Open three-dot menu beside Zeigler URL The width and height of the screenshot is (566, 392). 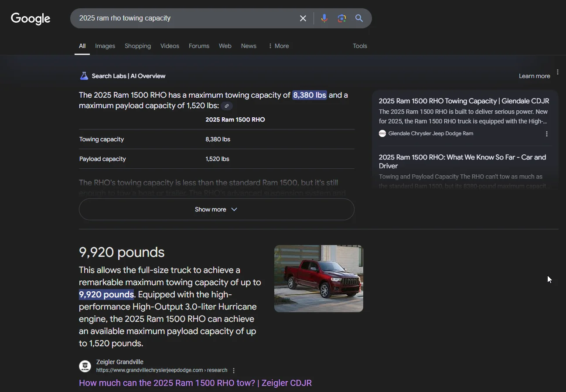234,371
